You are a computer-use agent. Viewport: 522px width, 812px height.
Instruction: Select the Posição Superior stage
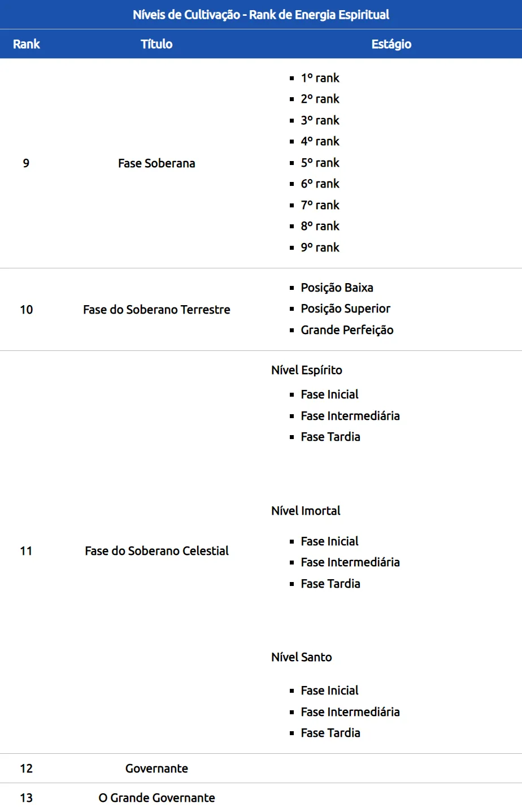(x=345, y=309)
